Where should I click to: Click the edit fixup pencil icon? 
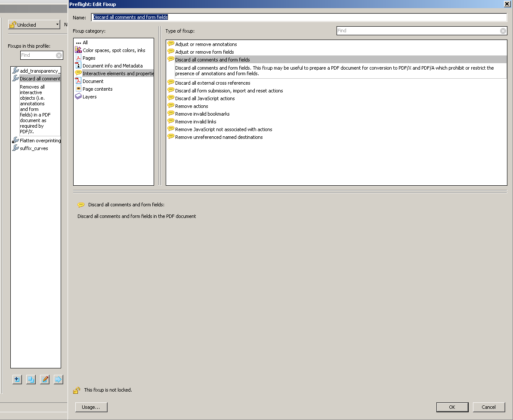tap(45, 380)
